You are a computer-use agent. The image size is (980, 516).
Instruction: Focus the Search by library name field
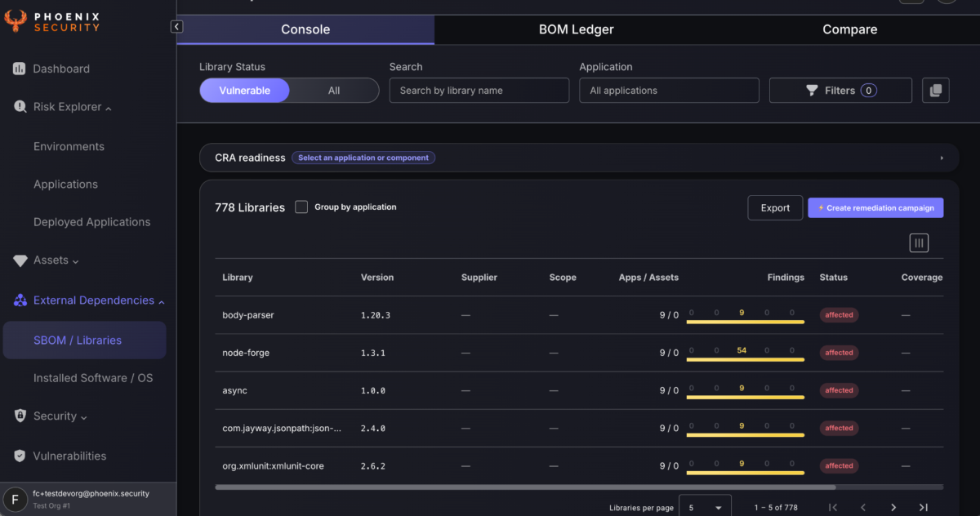click(x=479, y=91)
